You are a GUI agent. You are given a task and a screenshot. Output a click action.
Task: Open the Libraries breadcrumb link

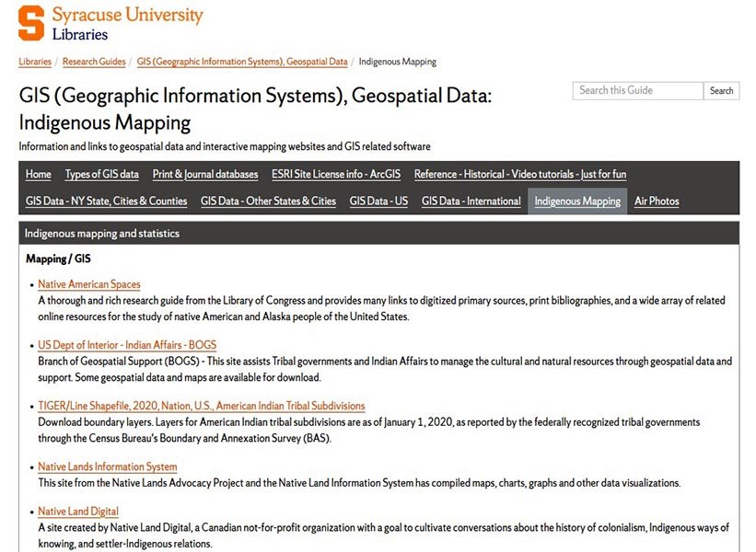(x=35, y=62)
